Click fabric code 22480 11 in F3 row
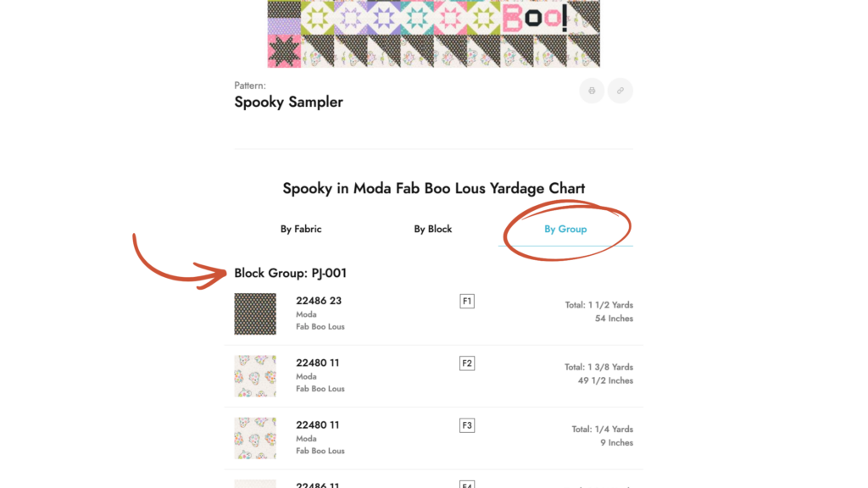 [318, 424]
